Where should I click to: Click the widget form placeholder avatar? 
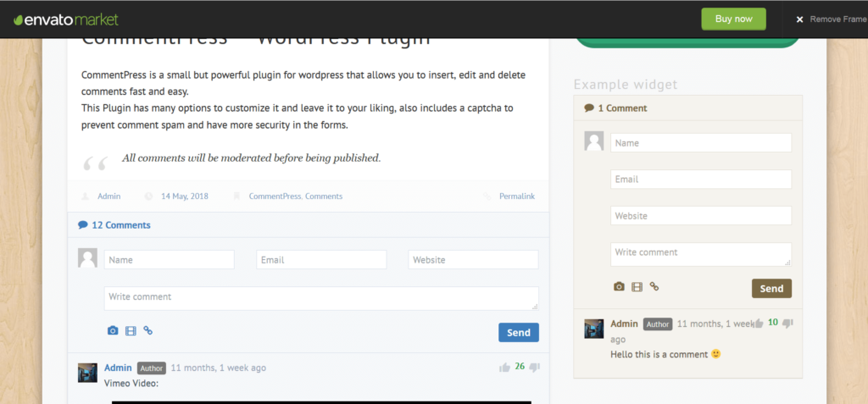point(594,141)
